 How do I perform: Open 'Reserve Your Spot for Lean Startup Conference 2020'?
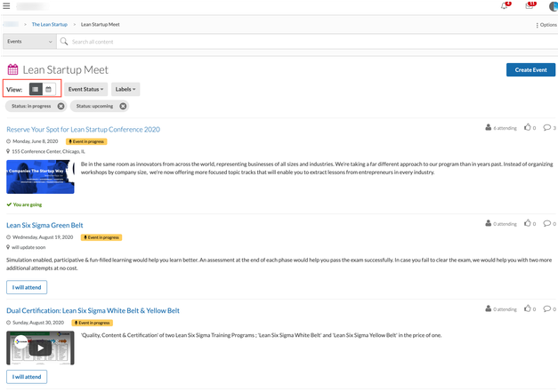[x=84, y=130]
